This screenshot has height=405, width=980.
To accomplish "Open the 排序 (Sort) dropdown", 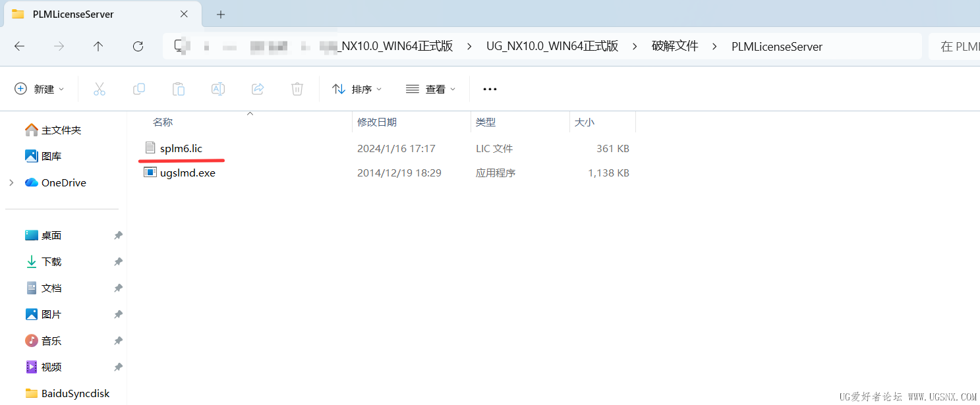I will [x=357, y=89].
